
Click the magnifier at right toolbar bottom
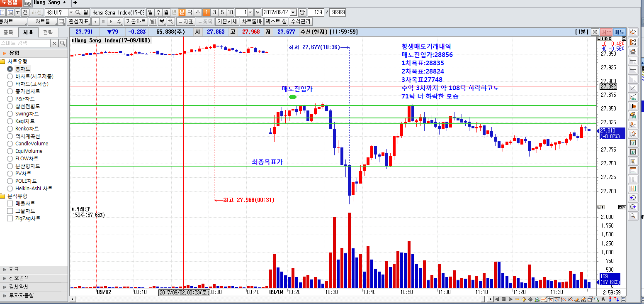[x=633, y=216]
